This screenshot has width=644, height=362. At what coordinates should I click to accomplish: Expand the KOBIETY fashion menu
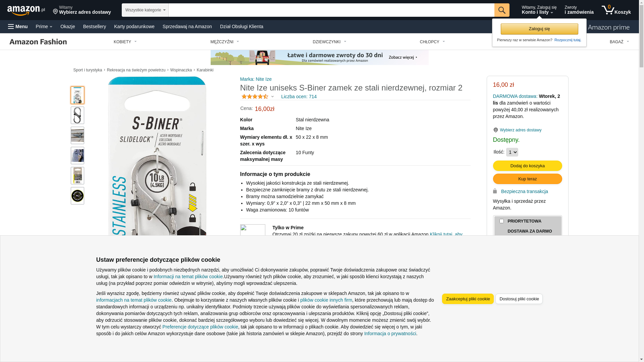click(125, 42)
